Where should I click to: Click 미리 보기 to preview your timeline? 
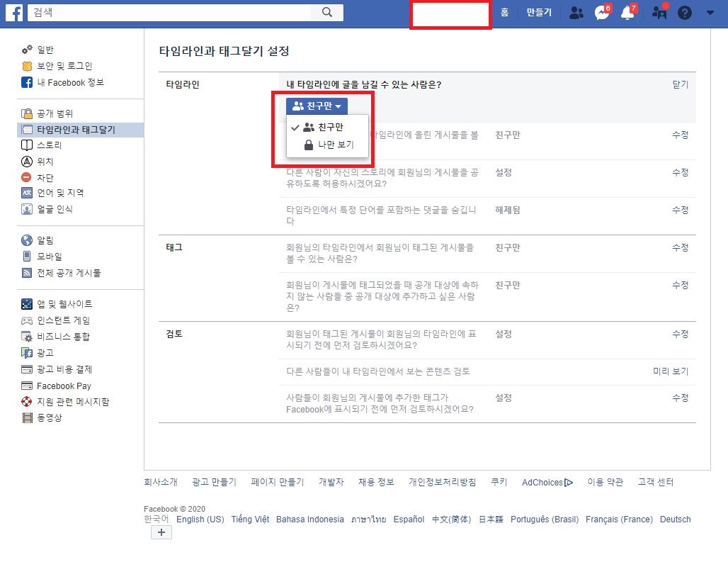(670, 371)
